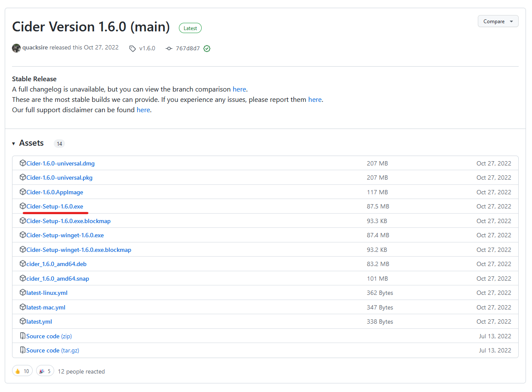
Task: Open the v1.6.0 tag link
Action: [147, 49]
